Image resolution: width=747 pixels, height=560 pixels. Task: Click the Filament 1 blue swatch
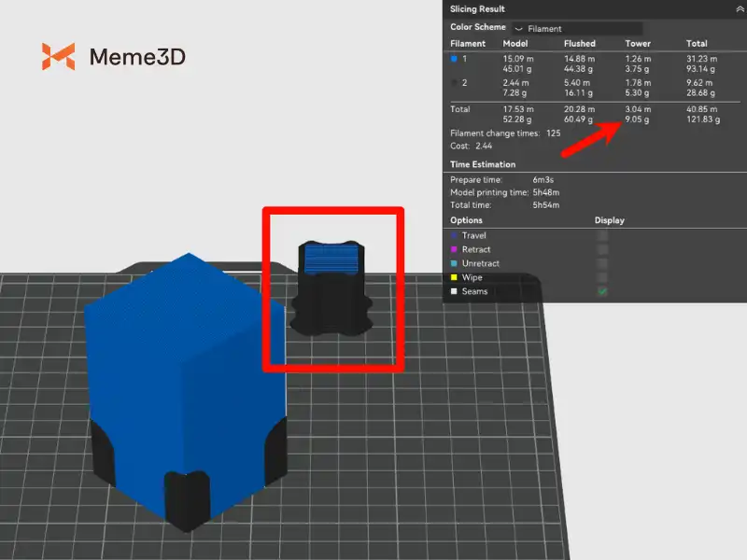click(455, 58)
